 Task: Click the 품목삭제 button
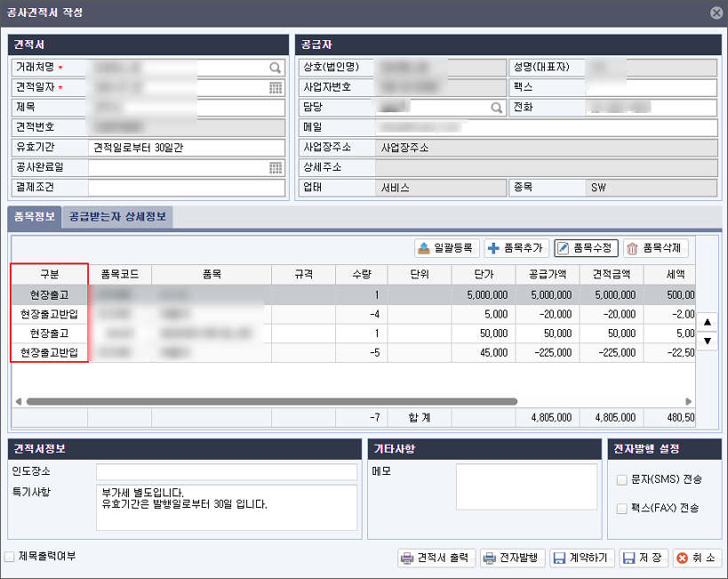coord(656,248)
